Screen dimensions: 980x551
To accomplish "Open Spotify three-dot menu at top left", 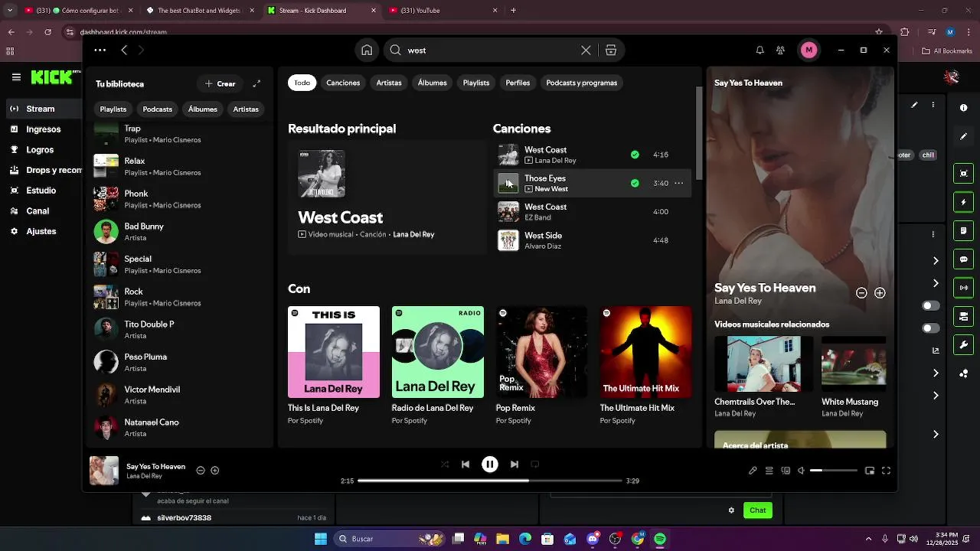I will pyautogui.click(x=100, y=51).
